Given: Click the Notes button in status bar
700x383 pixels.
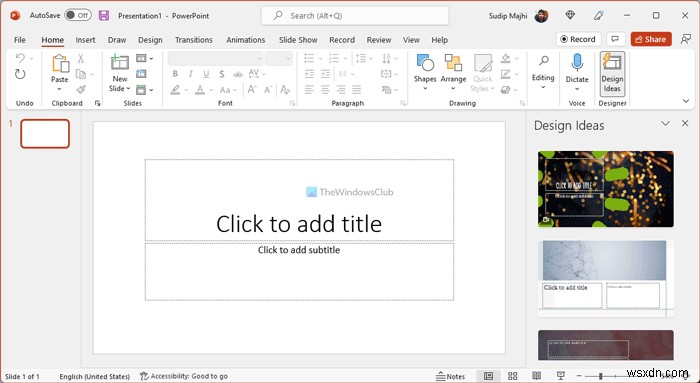Looking at the screenshot, I should (450, 376).
